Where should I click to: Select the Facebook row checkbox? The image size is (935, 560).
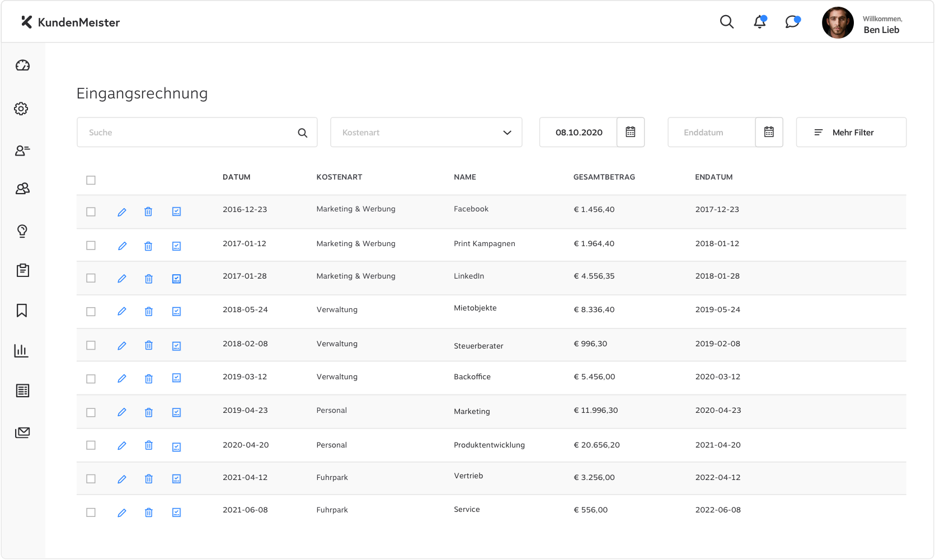click(x=91, y=212)
